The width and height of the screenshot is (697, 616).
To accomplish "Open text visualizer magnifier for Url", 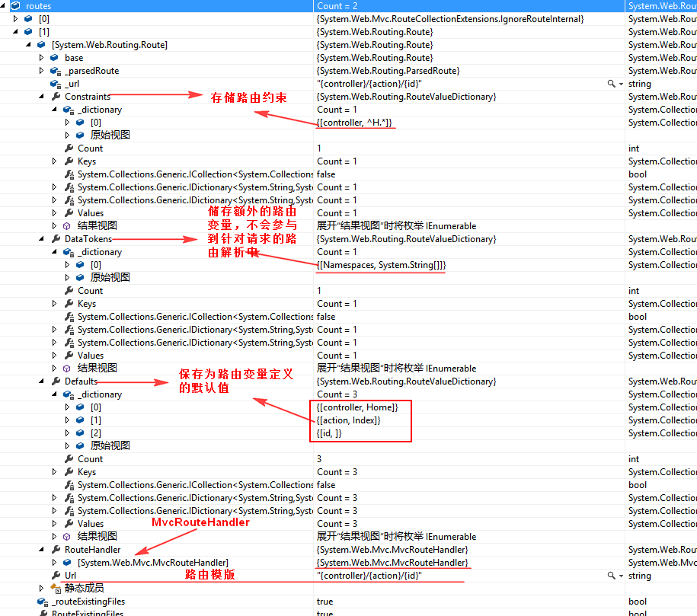I will (611, 575).
